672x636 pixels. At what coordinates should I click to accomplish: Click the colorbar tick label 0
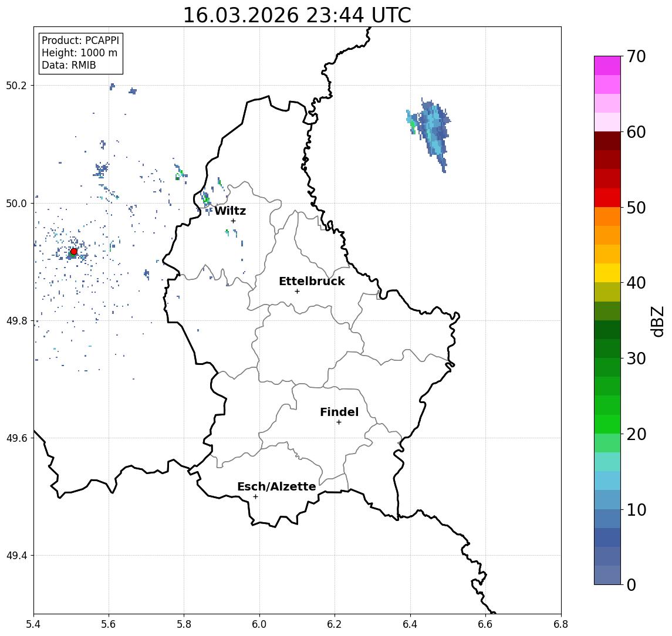click(x=632, y=584)
